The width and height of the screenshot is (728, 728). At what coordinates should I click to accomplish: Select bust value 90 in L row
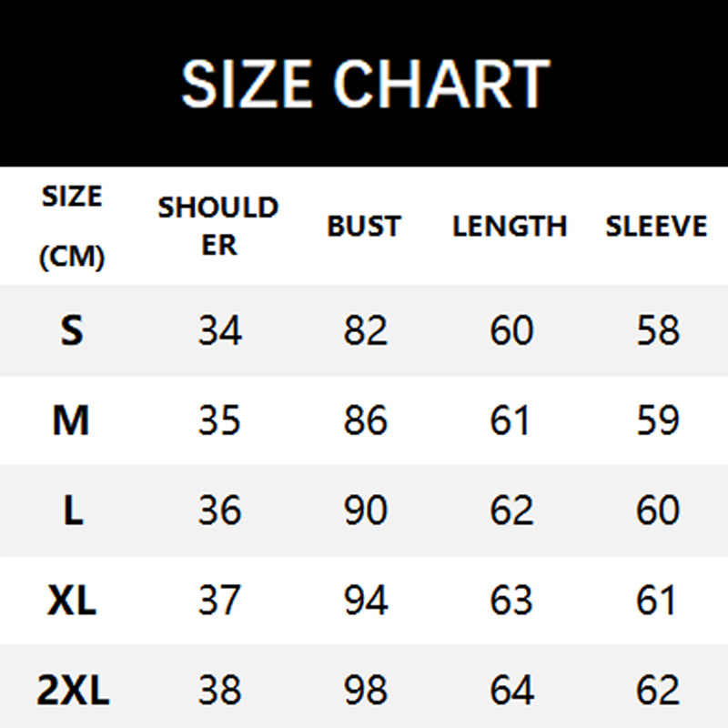(366, 511)
